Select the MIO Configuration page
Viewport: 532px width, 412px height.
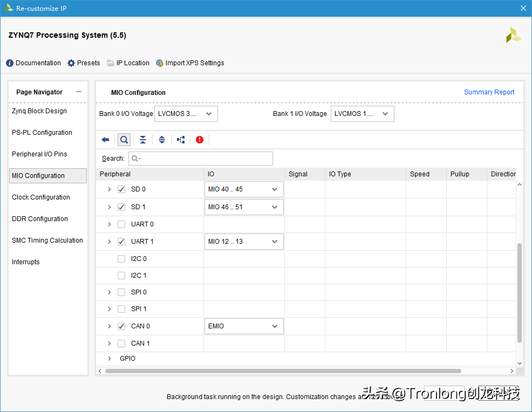[x=48, y=176]
